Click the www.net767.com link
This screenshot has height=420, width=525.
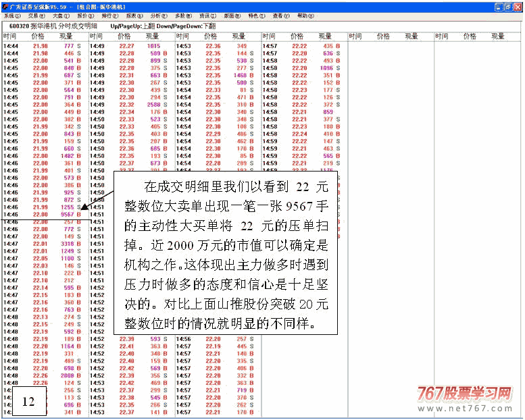pos(466,409)
